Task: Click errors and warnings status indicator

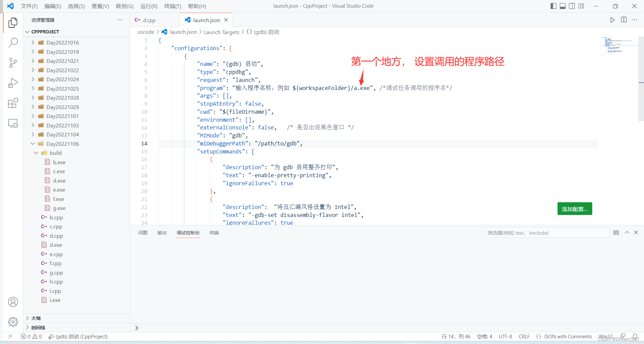Action: [31, 337]
